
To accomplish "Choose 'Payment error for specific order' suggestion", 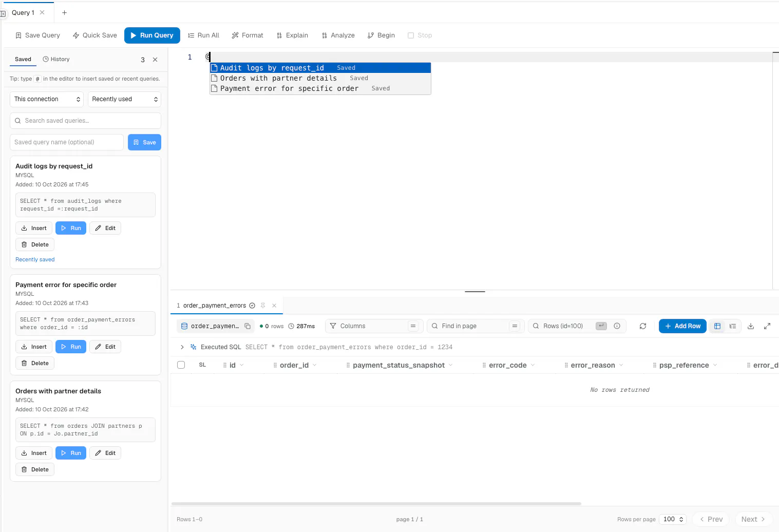I will point(320,88).
